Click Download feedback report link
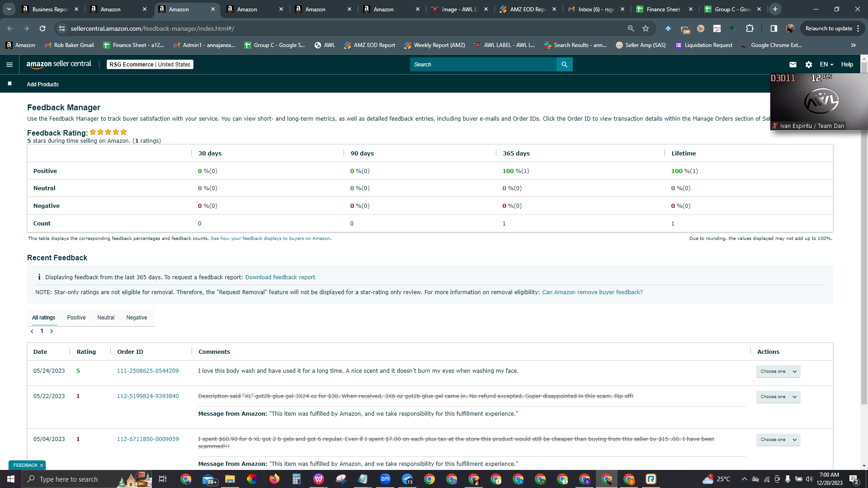 [280, 277]
